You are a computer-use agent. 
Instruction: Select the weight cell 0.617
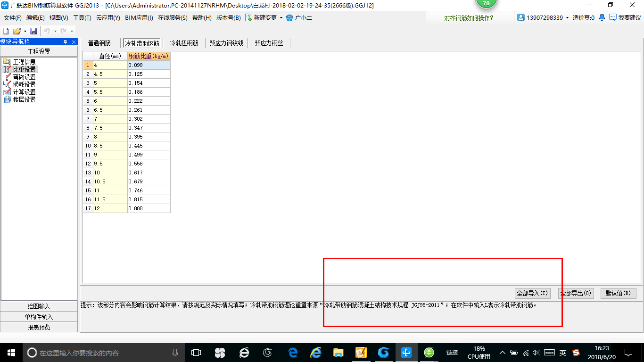(x=149, y=173)
